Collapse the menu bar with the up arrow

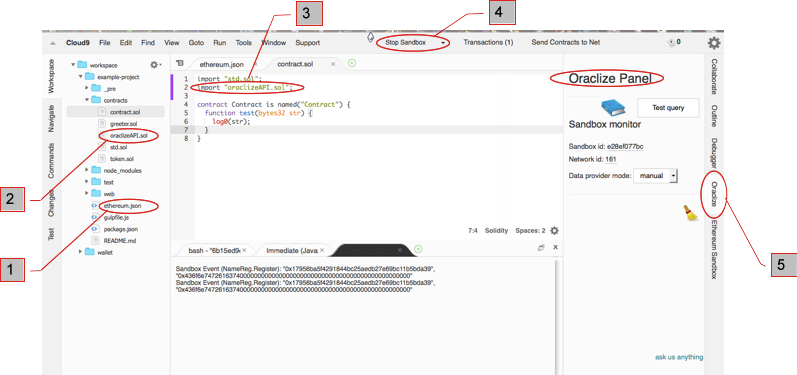[x=52, y=43]
